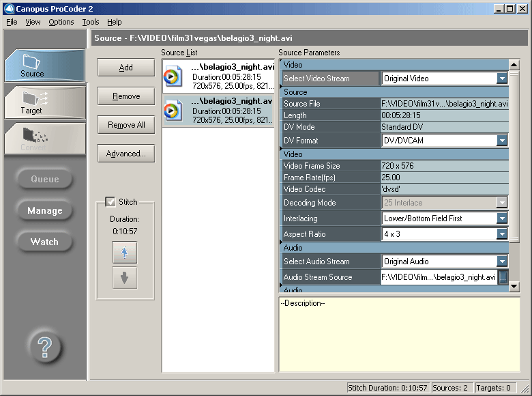Click the Length value 00:05:28:15

coord(445,115)
